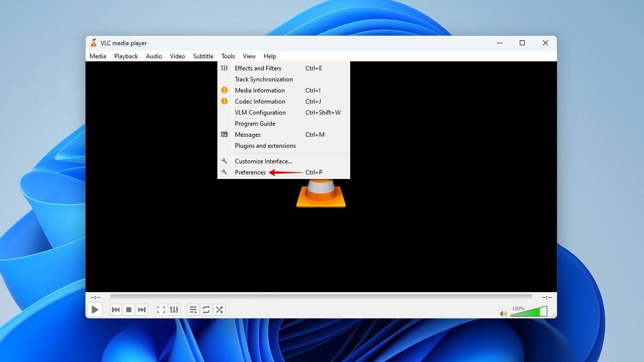Click the Messages terminal icon
Screen dimensions: 644x362
(x=224, y=134)
